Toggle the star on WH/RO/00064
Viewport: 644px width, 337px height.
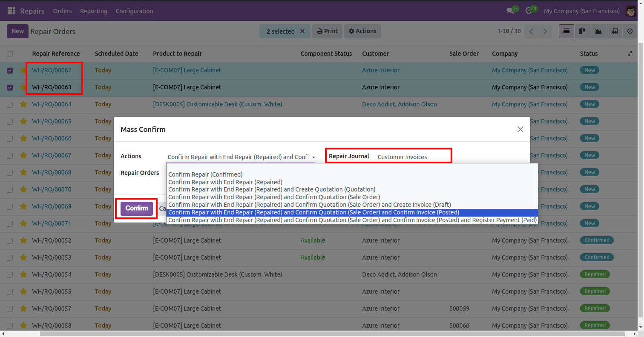[23, 104]
